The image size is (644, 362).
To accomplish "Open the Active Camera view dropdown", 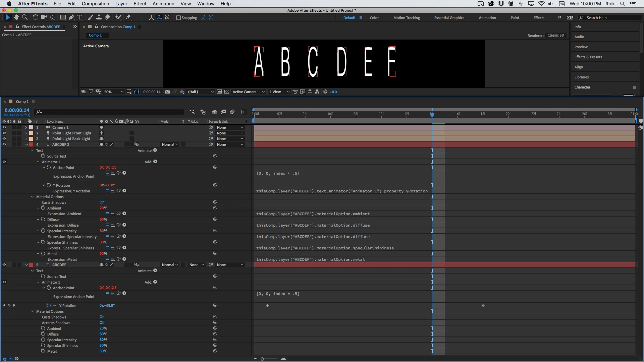I will (249, 92).
